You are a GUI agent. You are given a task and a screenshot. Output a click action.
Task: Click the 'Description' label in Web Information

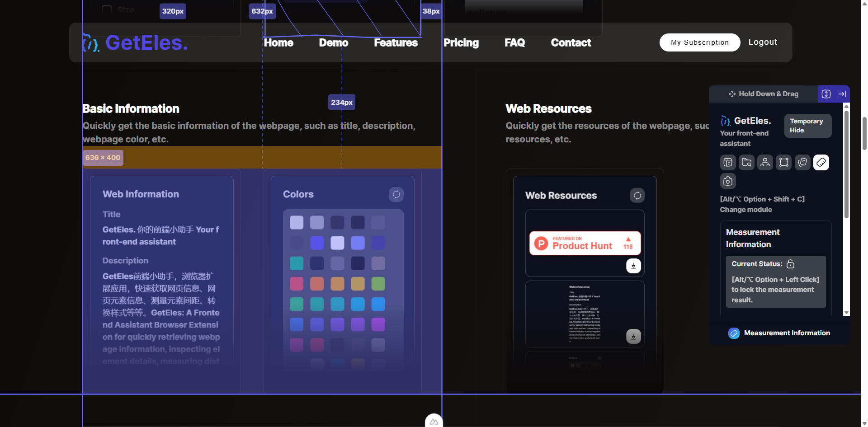pos(125,261)
